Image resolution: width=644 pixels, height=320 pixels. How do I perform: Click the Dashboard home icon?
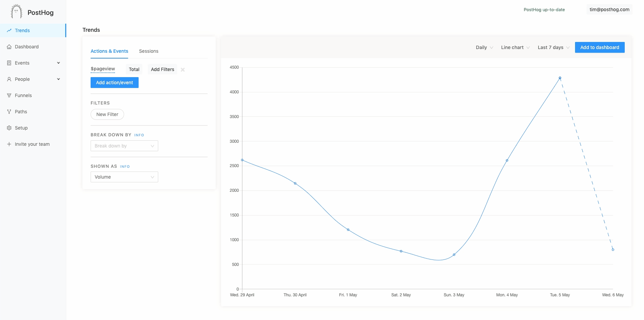(x=9, y=47)
